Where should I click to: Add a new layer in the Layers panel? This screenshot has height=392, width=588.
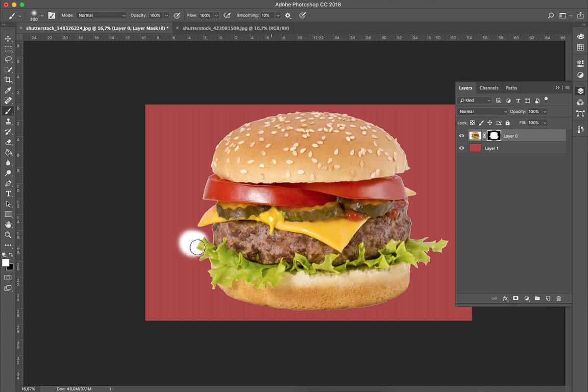[548, 298]
